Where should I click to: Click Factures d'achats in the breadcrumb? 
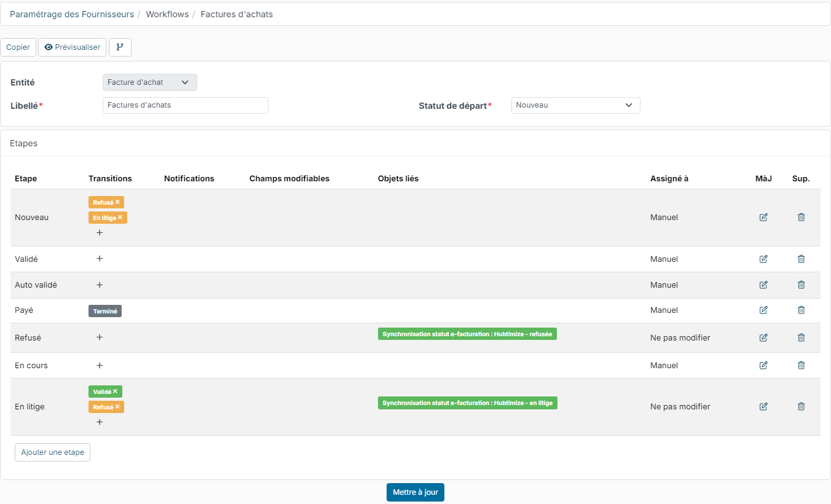pos(237,14)
